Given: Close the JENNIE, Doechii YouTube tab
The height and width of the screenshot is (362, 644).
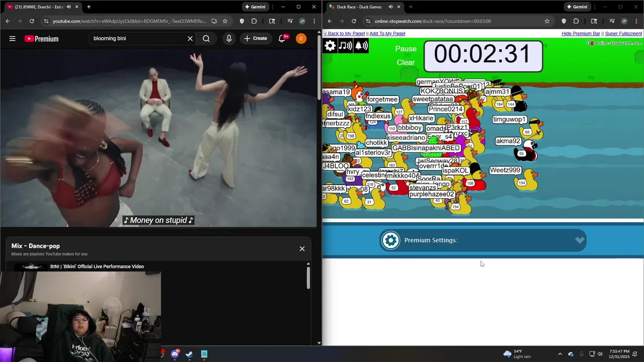Looking at the screenshot, I should 77,7.
